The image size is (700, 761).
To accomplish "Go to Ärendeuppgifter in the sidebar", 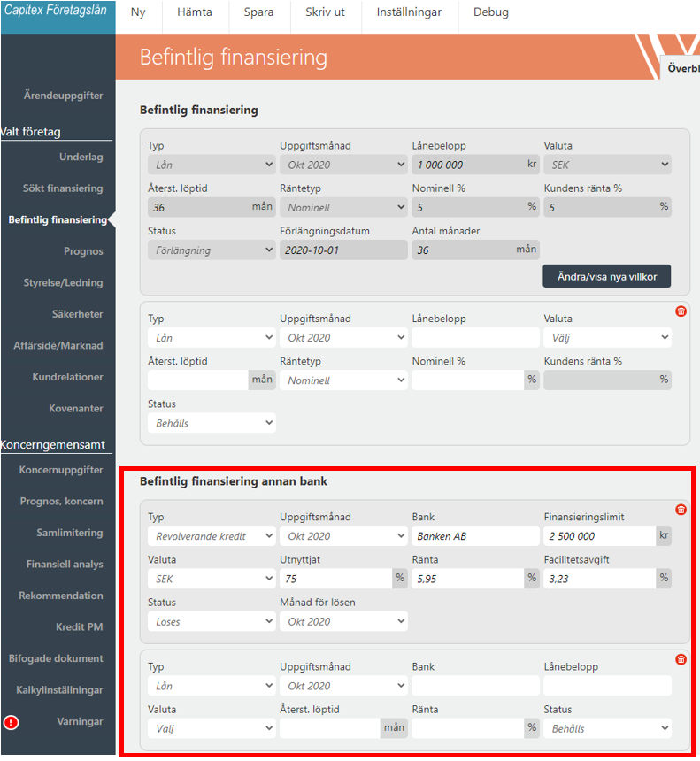I will tap(63, 96).
